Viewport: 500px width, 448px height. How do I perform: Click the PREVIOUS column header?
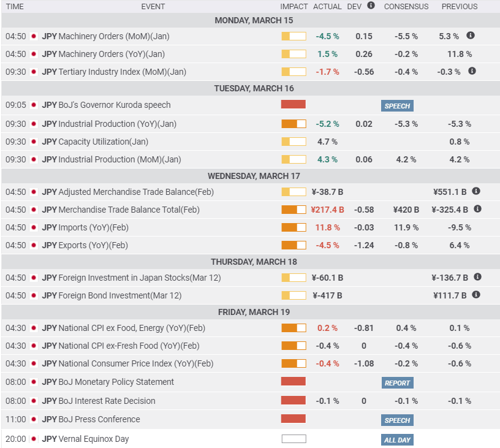click(460, 7)
